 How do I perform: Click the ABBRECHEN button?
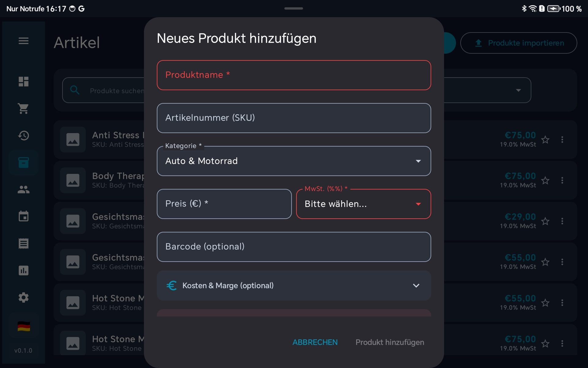coord(315,342)
